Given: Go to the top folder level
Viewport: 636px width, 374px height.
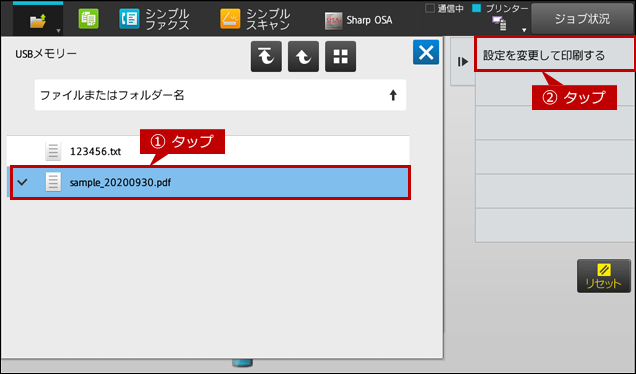Looking at the screenshot, I should click(266, 56).
